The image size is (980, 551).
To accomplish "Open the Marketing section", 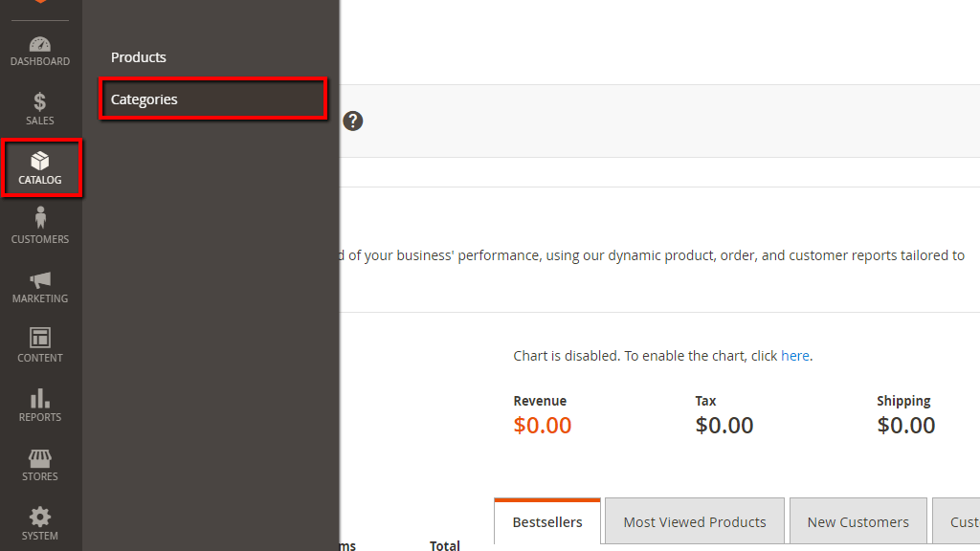I will tap(39, 285).
